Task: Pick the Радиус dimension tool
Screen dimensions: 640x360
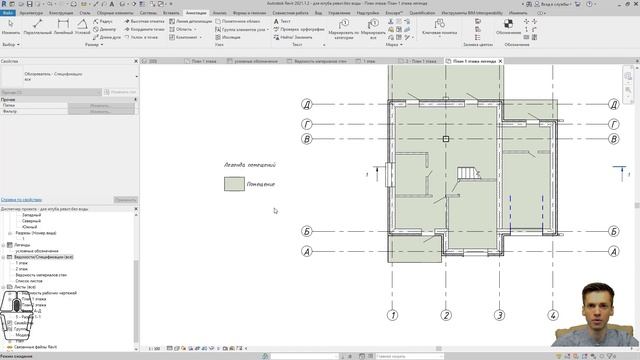Action: [x=103, y=21]
